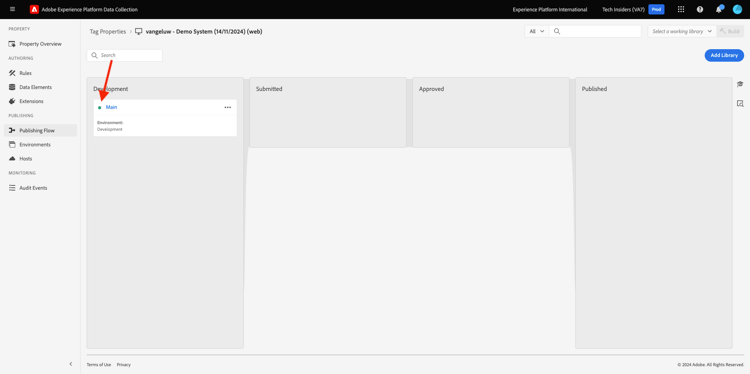750x374 pixels.
Task: Click the libraries Search field
Action: [124, 55]
